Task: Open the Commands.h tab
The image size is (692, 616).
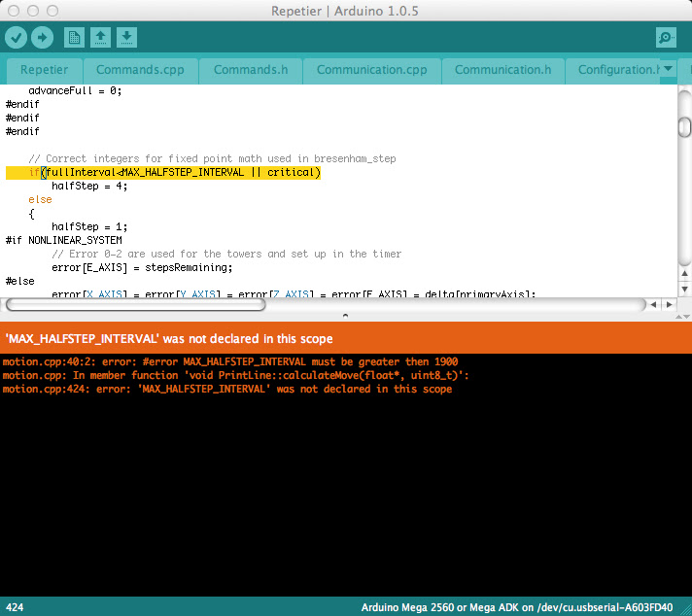Action: [x=251, y=70]
